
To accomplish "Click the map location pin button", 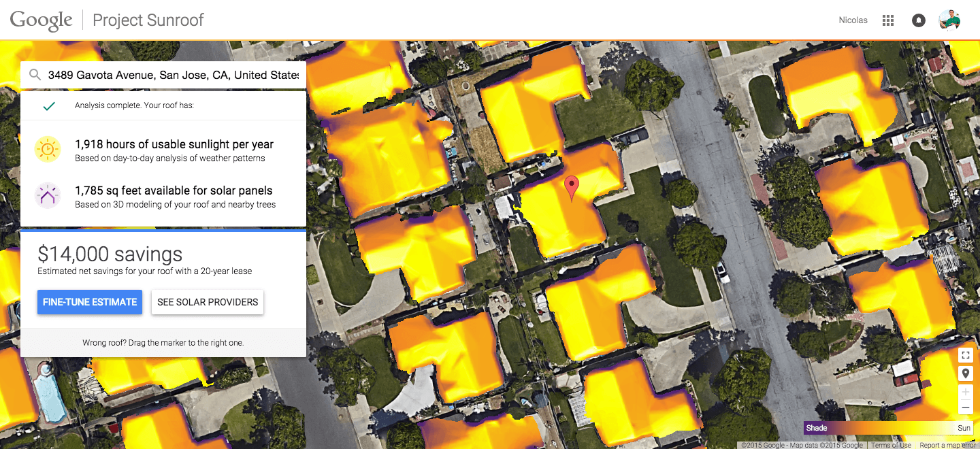I will click(x=965, y=373).
